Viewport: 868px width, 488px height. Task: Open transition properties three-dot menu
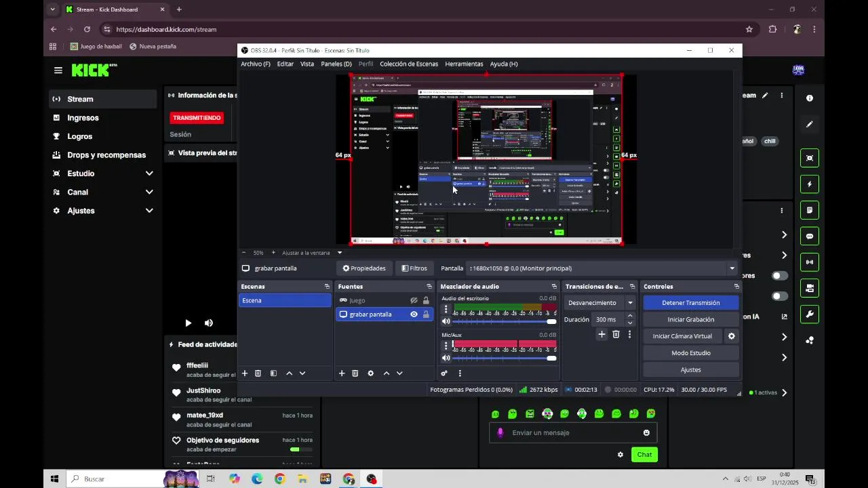coord(629,334)
